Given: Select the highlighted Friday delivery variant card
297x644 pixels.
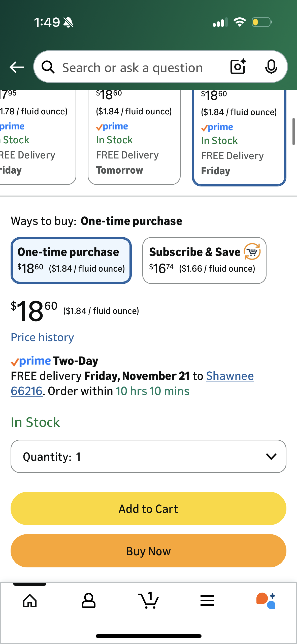Looking at the screenshot, I should point(239,138).
